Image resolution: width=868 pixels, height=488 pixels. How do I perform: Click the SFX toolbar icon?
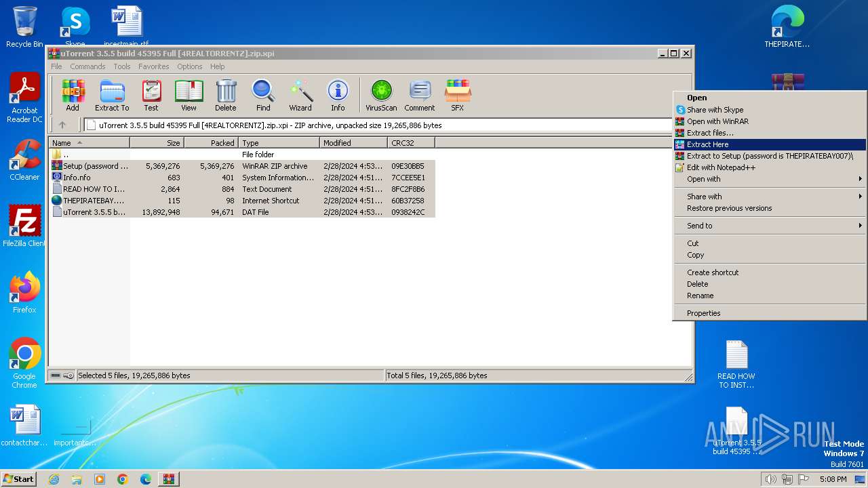tap(458, 95)
